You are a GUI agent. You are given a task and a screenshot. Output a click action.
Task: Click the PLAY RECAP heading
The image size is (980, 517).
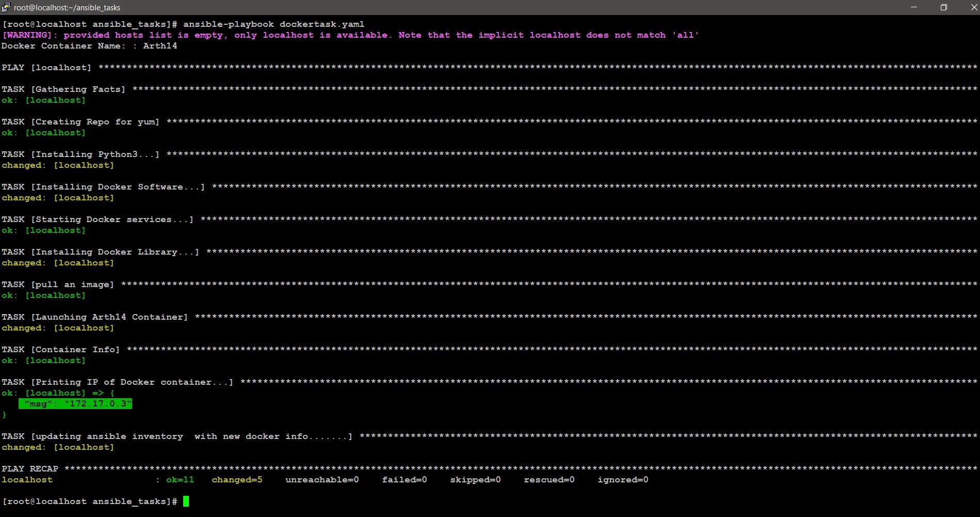[x=30, y=469]
